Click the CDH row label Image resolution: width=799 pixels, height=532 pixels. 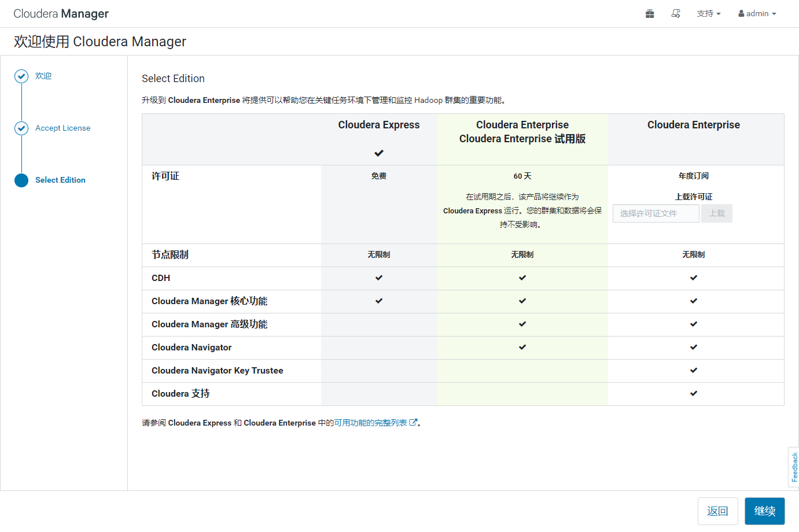tap(161, 278)
